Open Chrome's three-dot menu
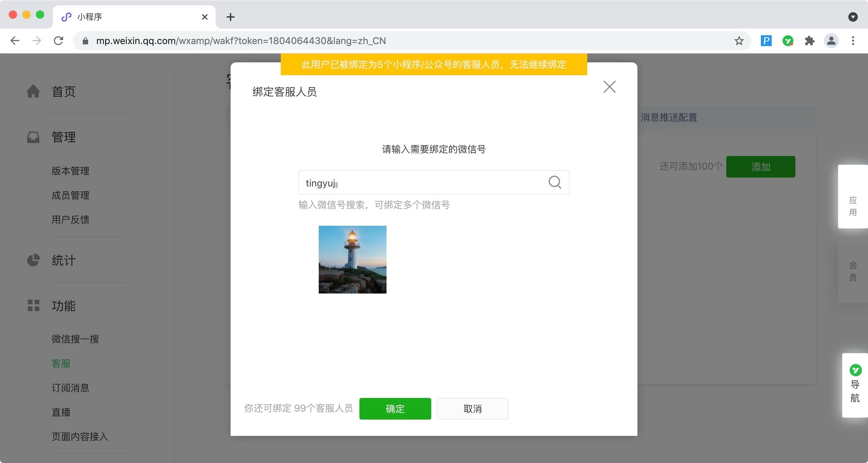The image size is (868, 463). pos(853,41)
